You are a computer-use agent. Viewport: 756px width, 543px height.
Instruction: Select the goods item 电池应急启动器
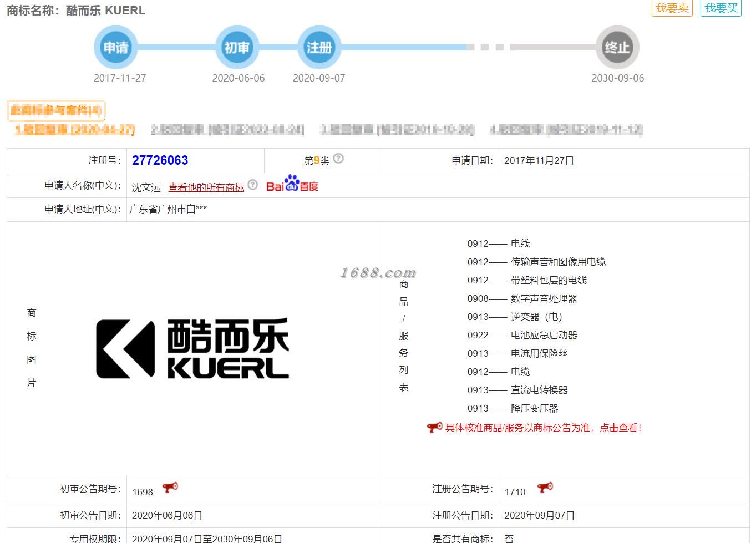pyautogui.click(x=522, y=335)
